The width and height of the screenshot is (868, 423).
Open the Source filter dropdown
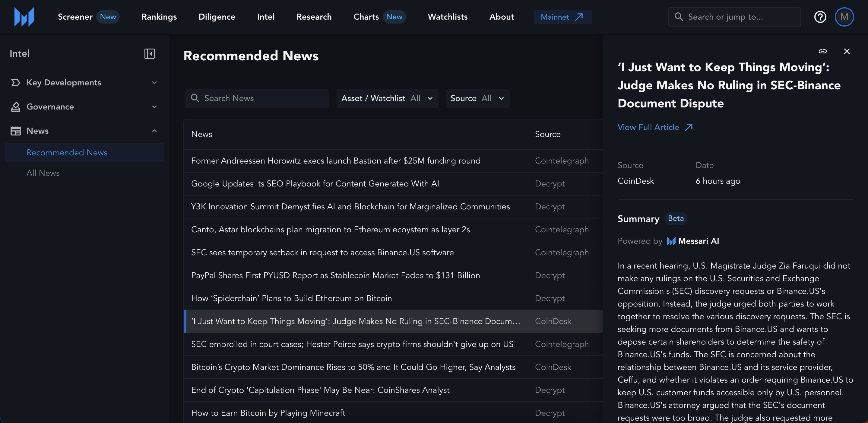477,98
